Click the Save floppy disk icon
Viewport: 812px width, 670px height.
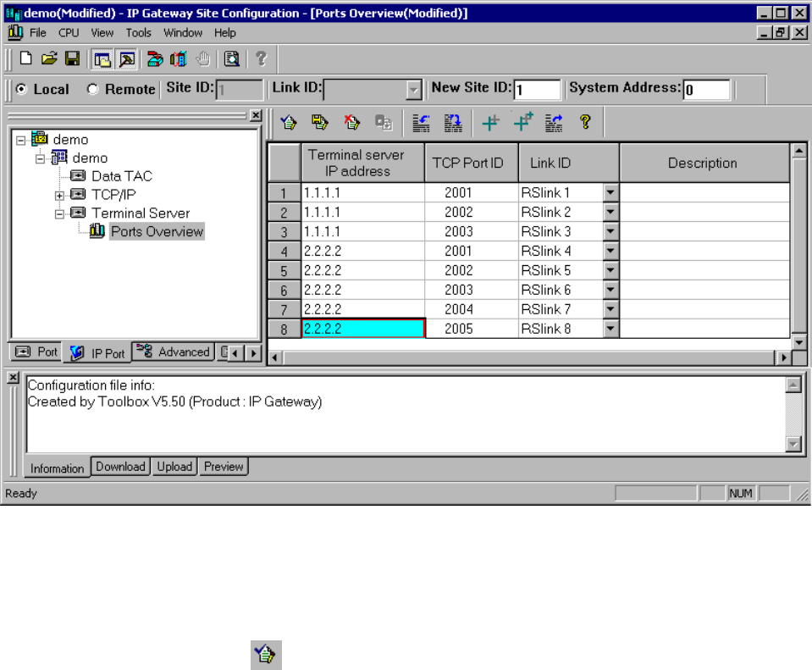click(x=72, y=59)
